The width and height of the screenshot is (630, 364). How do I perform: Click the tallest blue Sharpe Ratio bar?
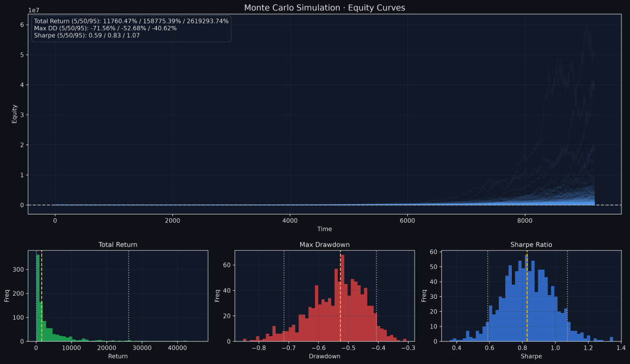pyautogui.click(x=526, y=298)
